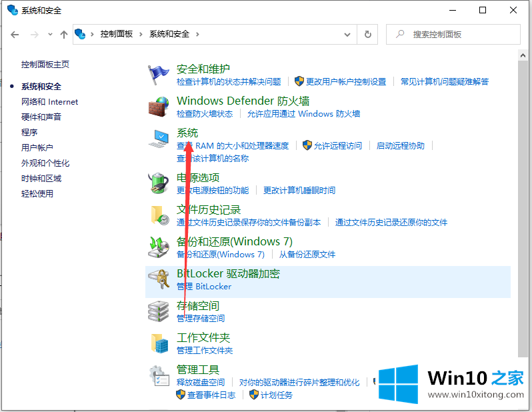Open the Power Options battery icon

(158, 183)
